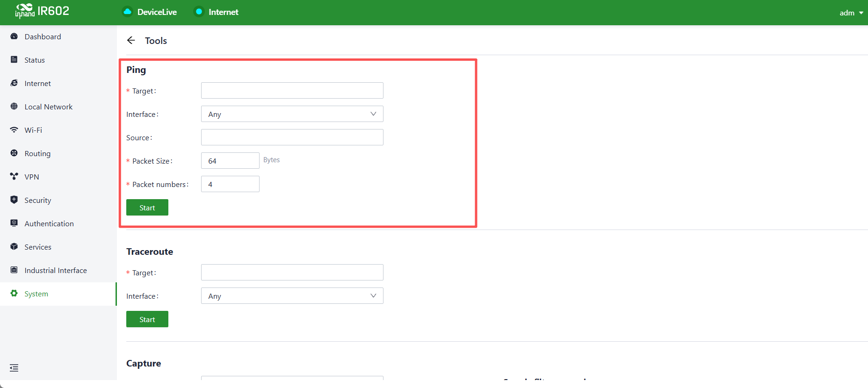Open the Security menu section

pyautogui.click(x=58, y=200)
